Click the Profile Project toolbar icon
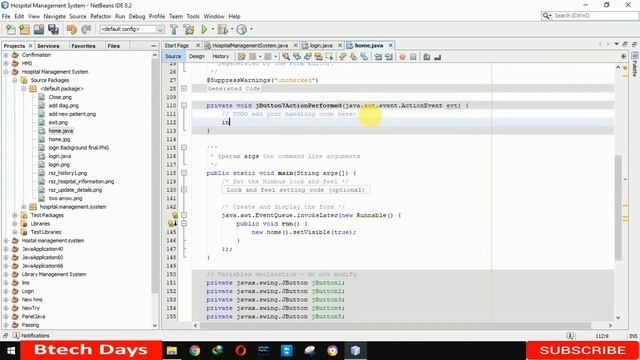This screenshot has height=360, width=640. 242,29
